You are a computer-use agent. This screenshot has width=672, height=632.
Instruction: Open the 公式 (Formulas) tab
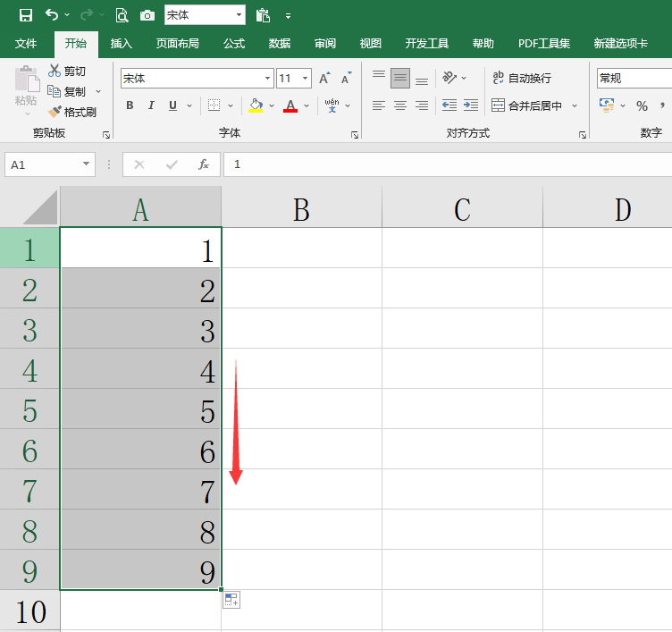point(234,43)
